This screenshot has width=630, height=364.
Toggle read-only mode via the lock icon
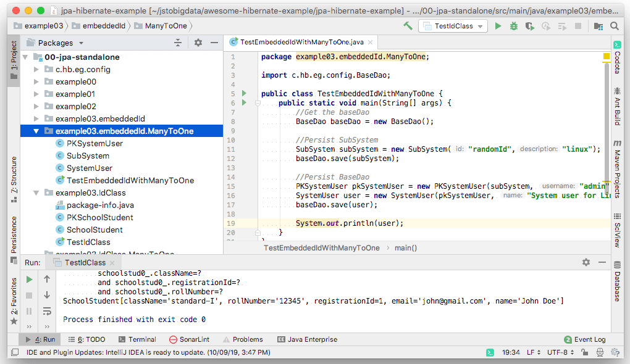(584, 352)
